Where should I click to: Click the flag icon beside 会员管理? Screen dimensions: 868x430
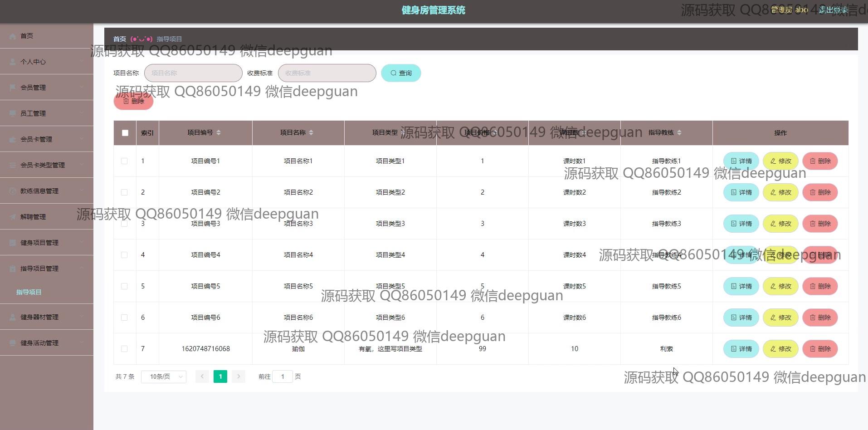(13, 88)
